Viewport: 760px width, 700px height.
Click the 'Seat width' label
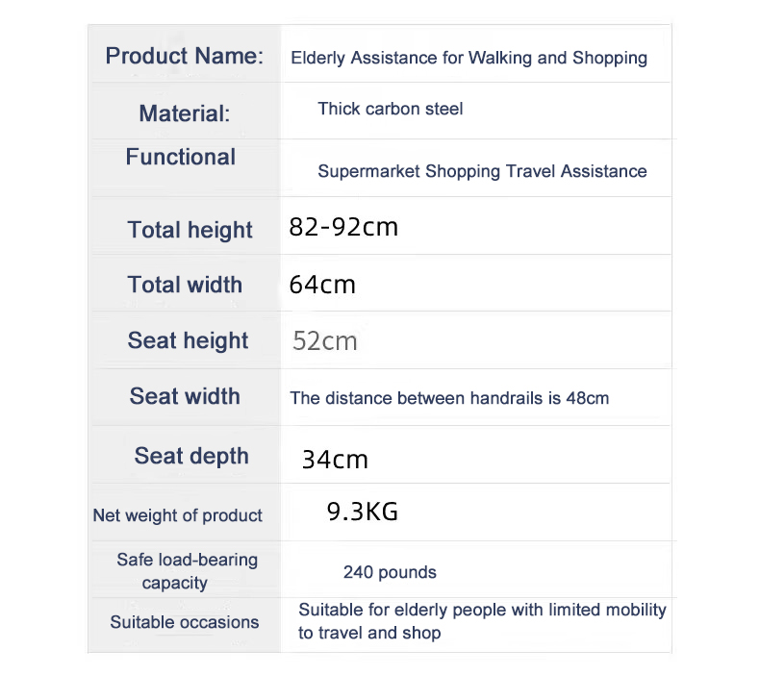(x=185, y=396)
